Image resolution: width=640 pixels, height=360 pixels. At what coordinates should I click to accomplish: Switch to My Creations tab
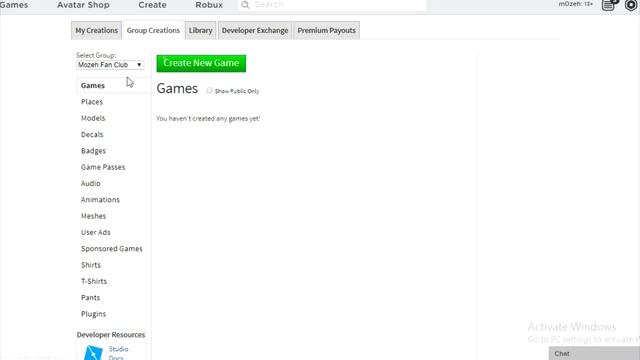96,30
